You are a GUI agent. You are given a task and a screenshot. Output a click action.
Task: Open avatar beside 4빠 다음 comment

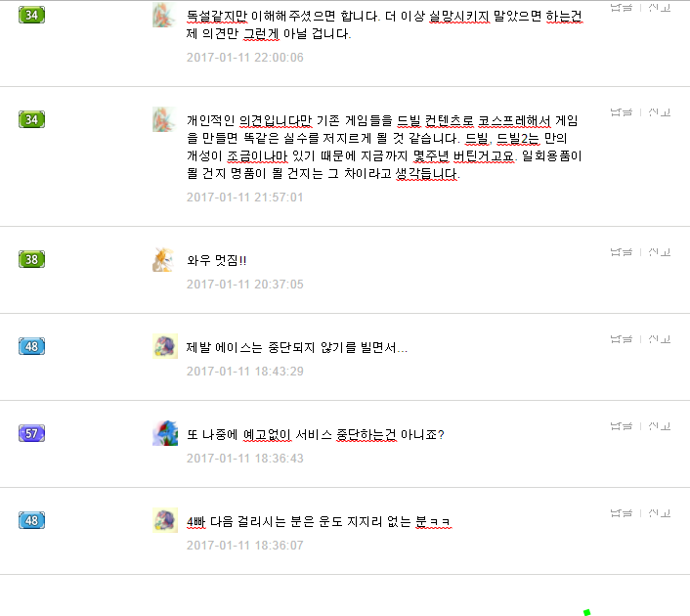(x=165, y=520)
